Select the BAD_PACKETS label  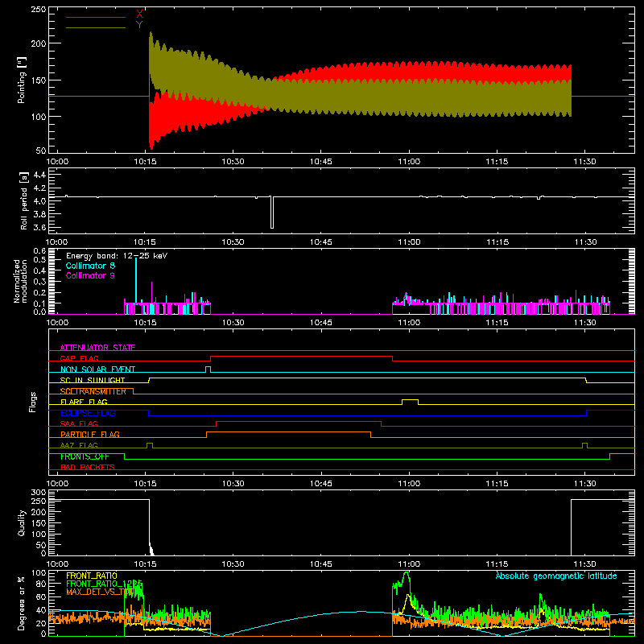pos(88,467)
